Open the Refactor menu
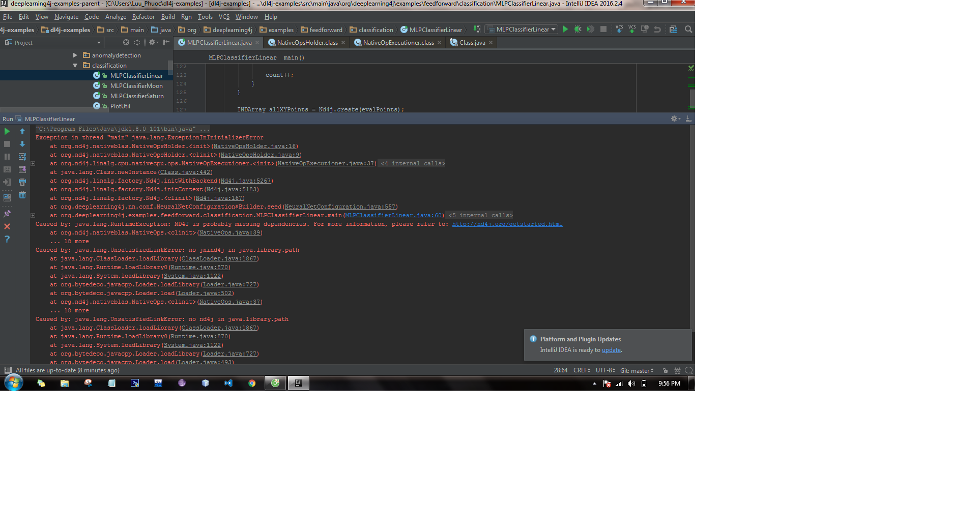The image size is (980, 528). pos(143,17)
